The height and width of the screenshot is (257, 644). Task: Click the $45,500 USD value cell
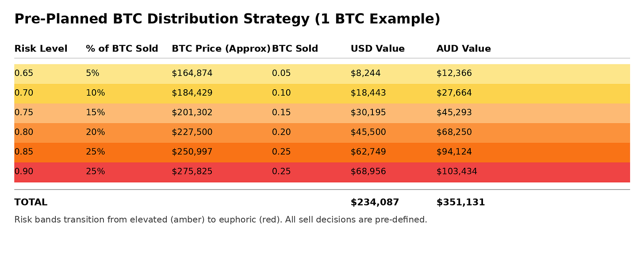click(368, 132)
